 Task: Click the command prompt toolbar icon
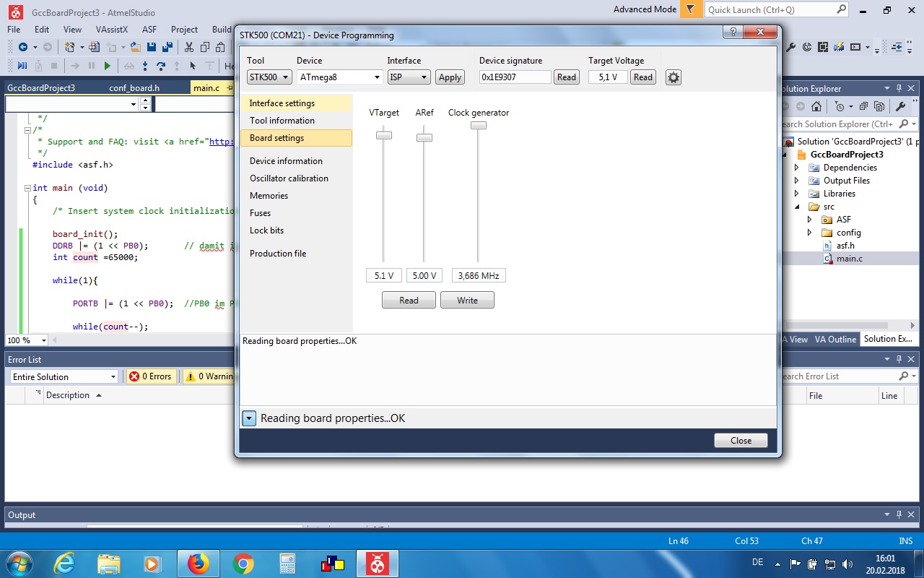(855, 47)
